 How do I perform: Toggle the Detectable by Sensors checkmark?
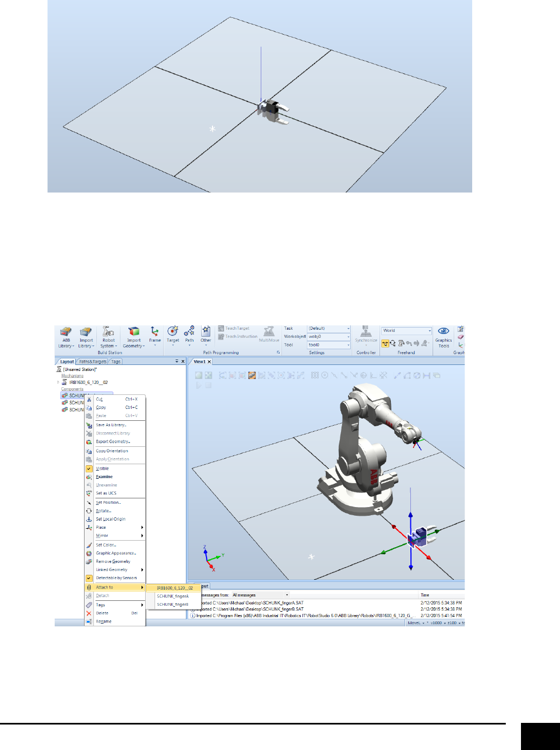click(x=89, y=578)
